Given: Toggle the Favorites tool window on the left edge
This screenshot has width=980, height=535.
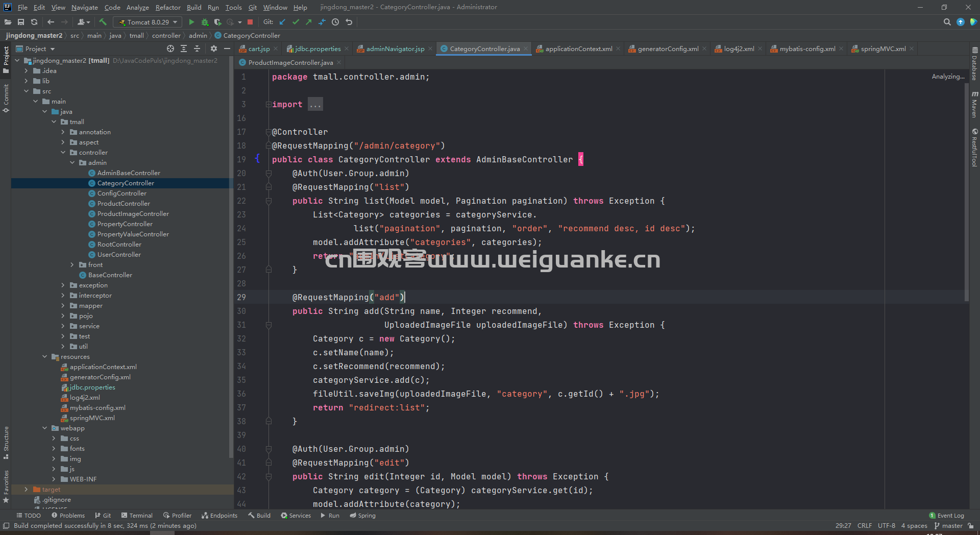Looking at the screenshot, I should [6, 487].
